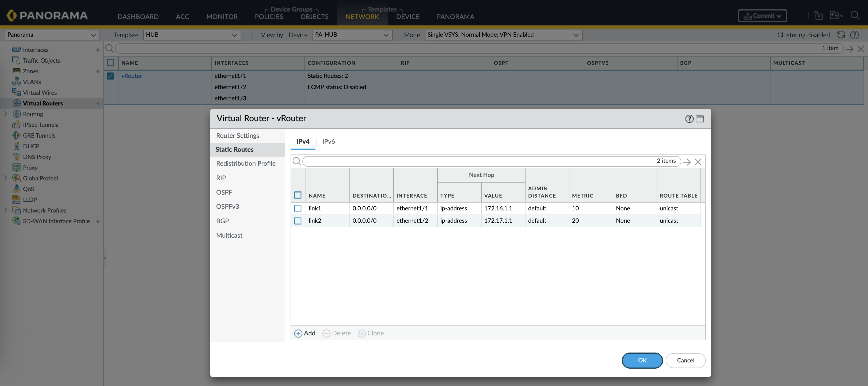Switch to the IPv6 tab
The width and height of the screenshot is (868, 386).
(329, 142)
